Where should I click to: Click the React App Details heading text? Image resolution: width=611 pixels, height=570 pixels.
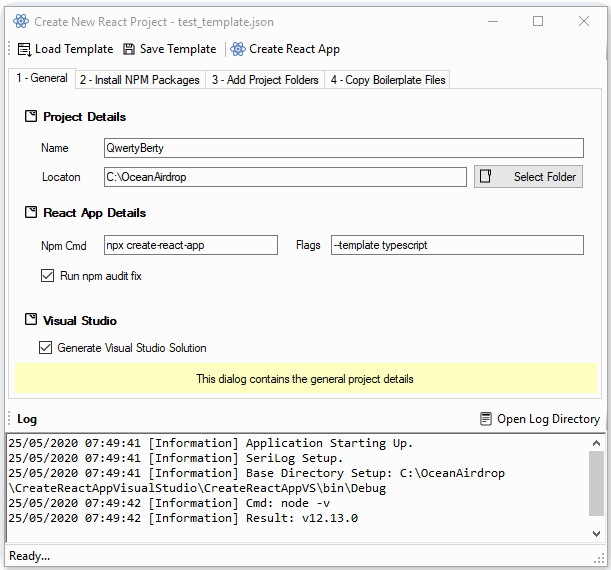(95, 213)
